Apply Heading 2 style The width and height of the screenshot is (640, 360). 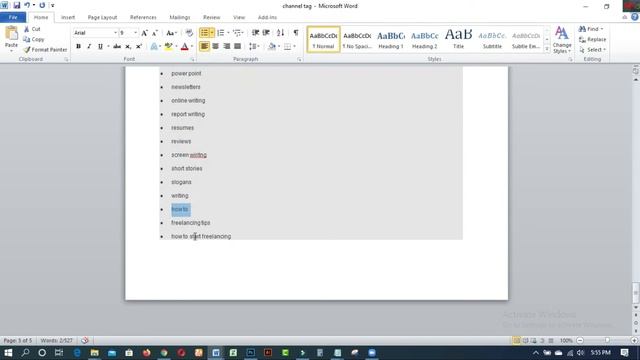click(x=424, y=40)
